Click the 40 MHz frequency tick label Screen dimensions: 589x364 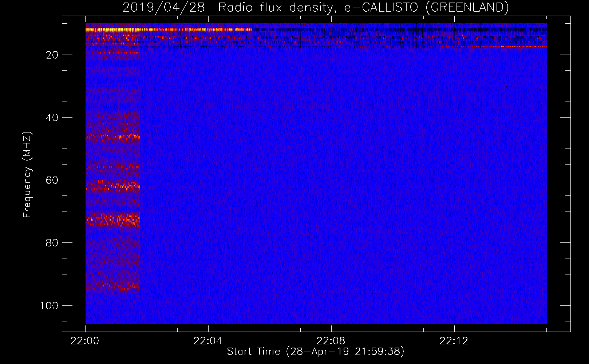52,118
